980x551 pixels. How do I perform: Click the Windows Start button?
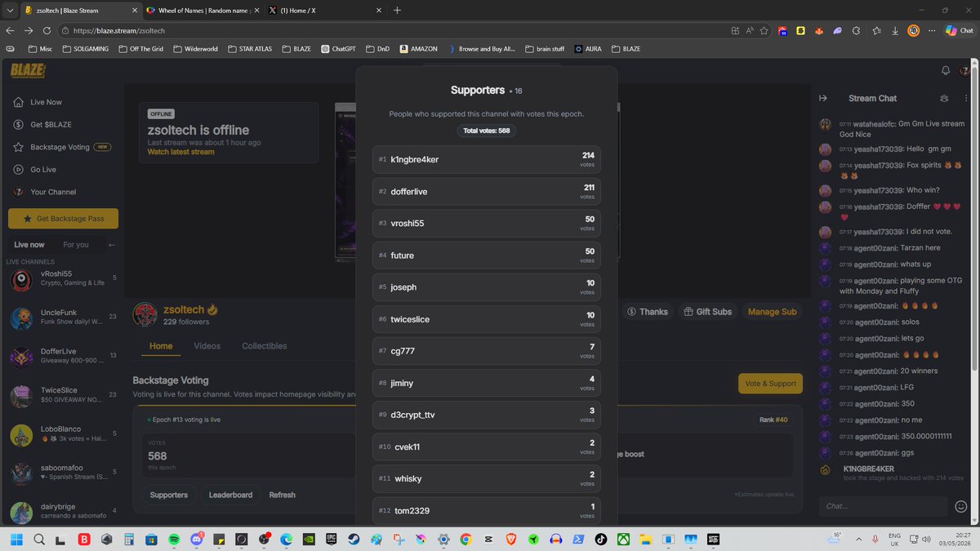pyautogui.click(x=16, y=540)
